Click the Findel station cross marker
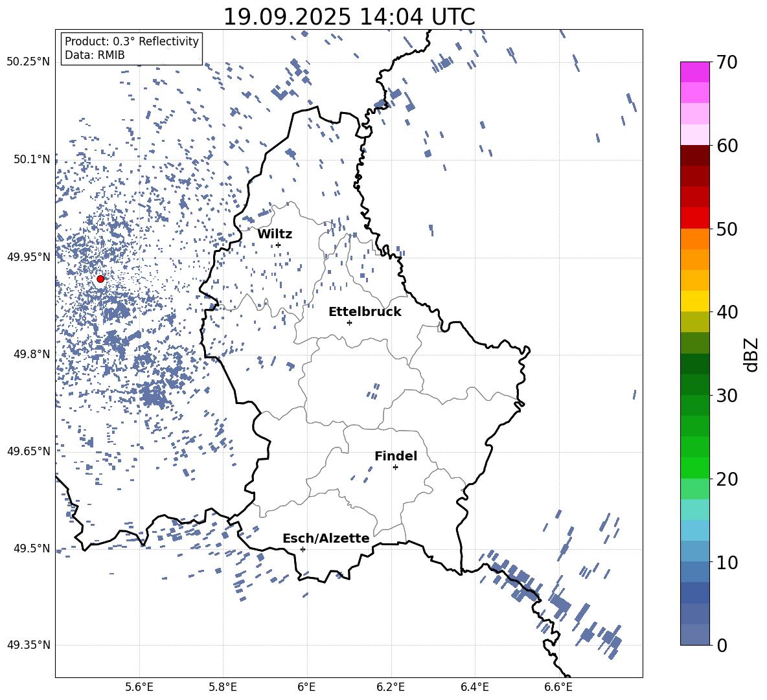Viewport: 767px width, 700px height. click(395, 468)
